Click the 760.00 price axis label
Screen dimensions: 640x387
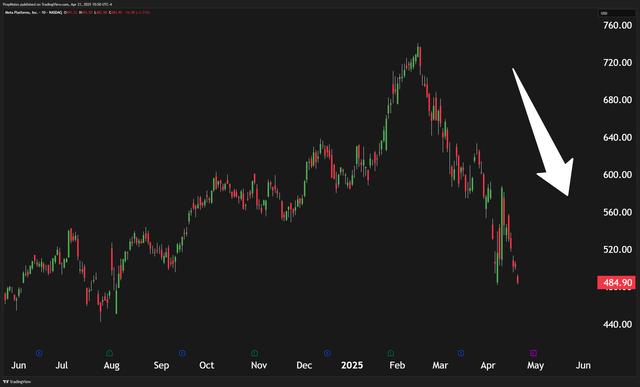click(x=617, y=25)
